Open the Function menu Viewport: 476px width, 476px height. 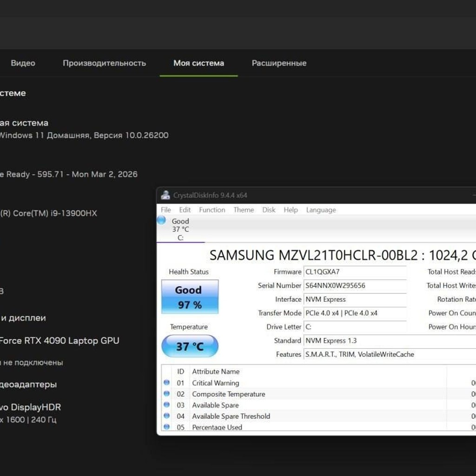click(x=212, y=210)
